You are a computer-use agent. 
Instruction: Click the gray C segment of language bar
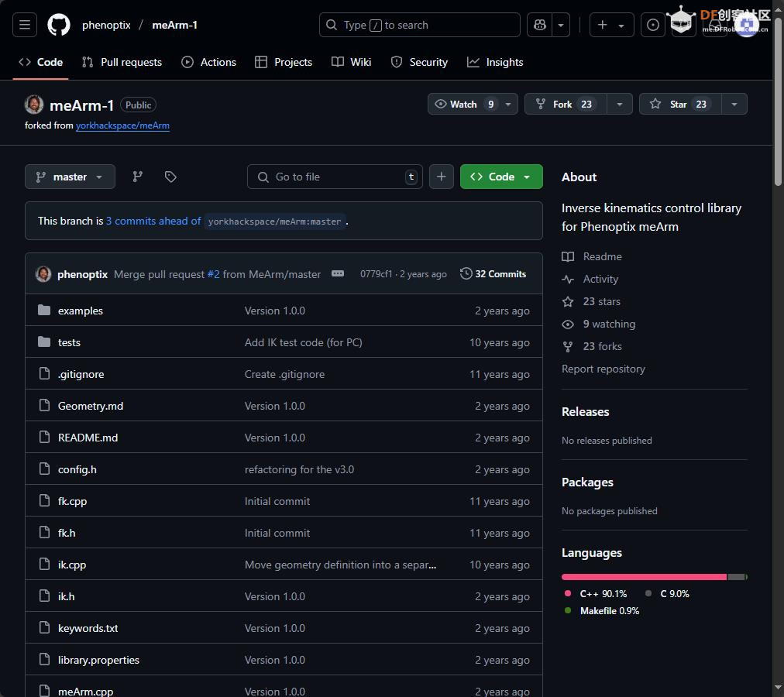(736, 577)
